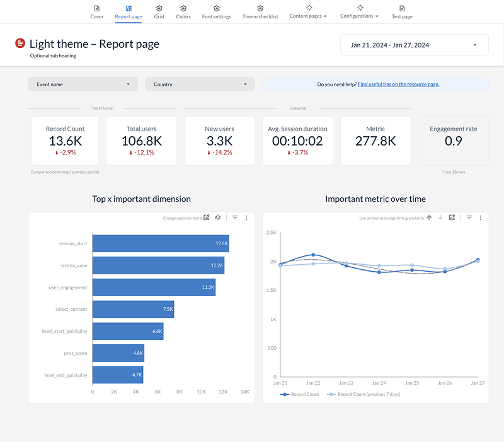Click the drill up arrow on line chart

click(429, 218)
